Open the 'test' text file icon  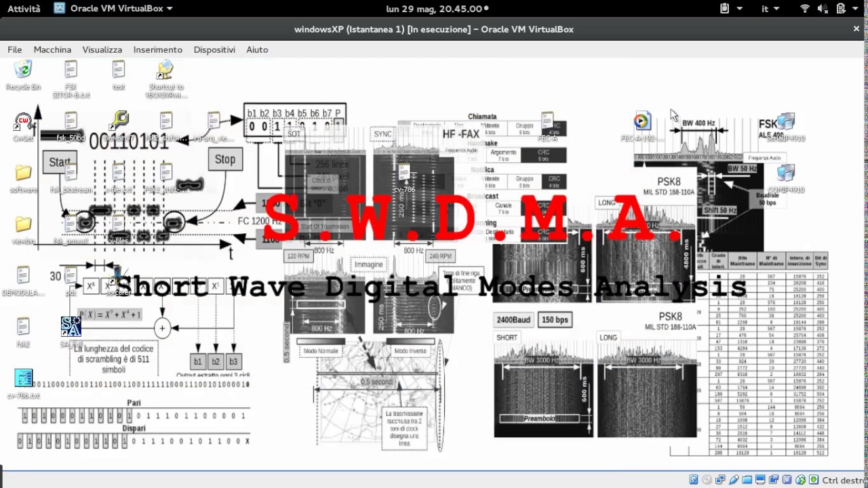point(119,70)
